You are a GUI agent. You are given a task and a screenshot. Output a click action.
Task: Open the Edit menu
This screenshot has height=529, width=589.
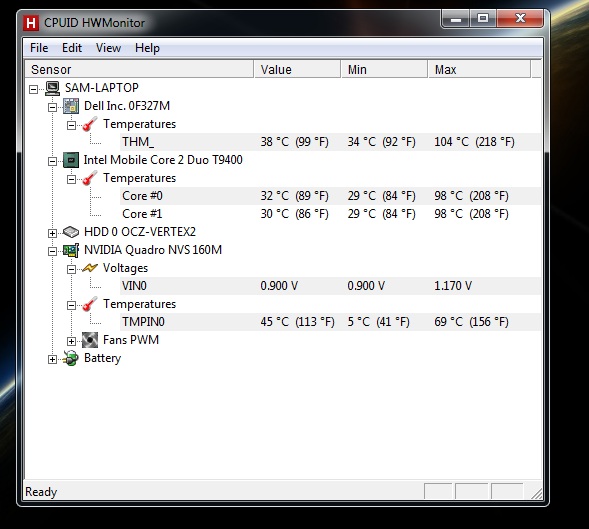coord(72,48)
